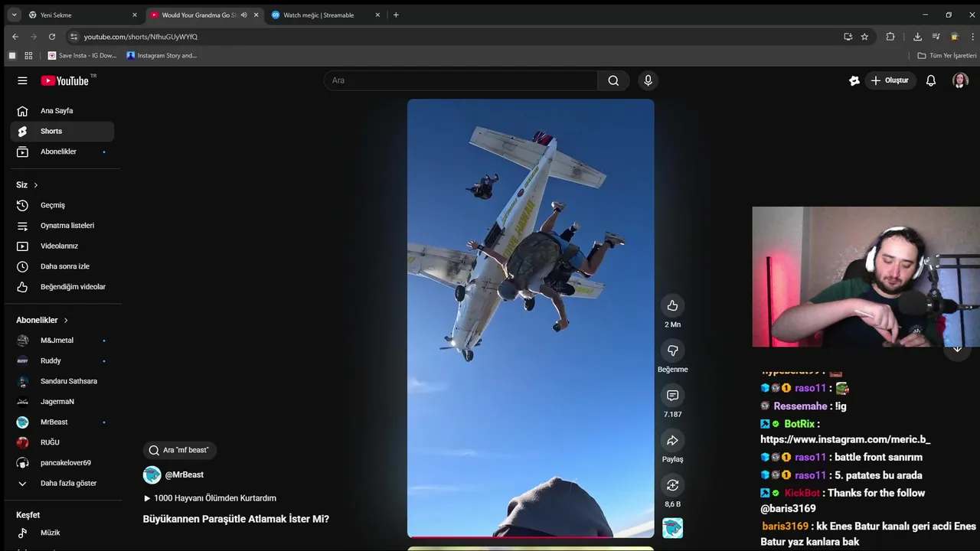The width and height of the screenshot is (980, 551).
Task: View site information icon in address bar
Action: 73,36
